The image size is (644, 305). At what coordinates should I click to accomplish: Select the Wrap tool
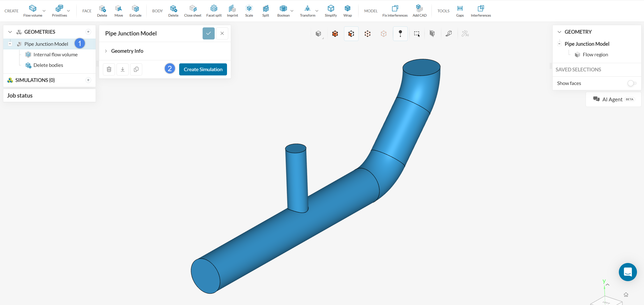coord(347,8)
